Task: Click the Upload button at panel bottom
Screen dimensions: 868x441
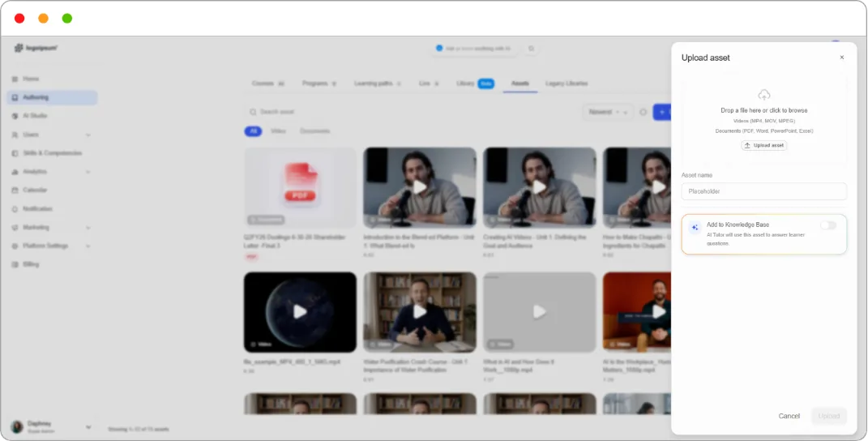Action: pos(829,416)
